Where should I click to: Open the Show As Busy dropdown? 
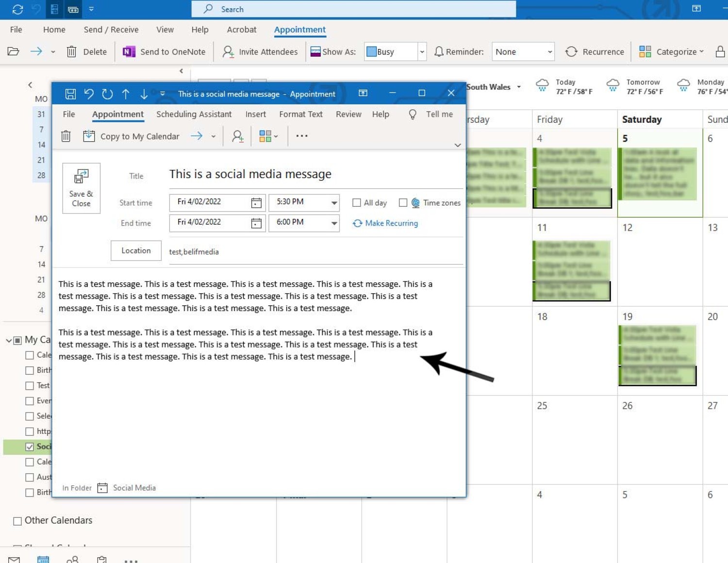tap(422, 51)
